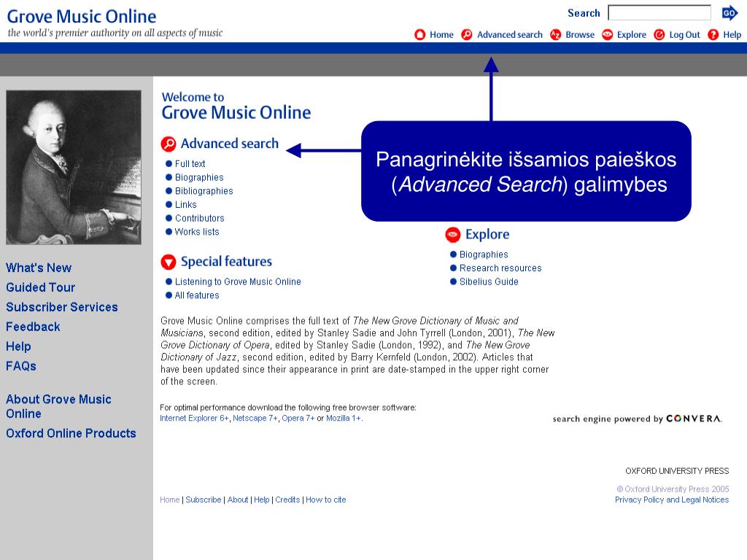Open Listening to Grove Music Online
The height and width of the screenshot is (560, 747).
click(x=238, y=282)
